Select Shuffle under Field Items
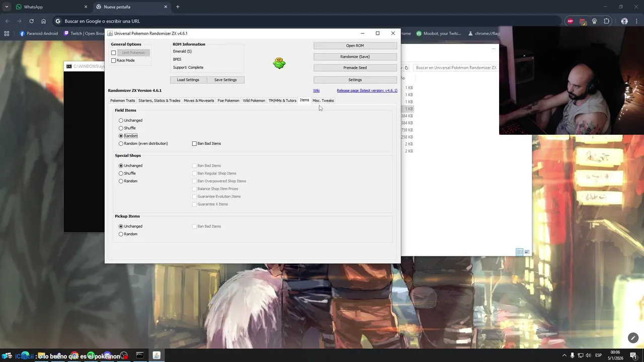The width and height of the screenshot is (644, 362). coord(127,128)
